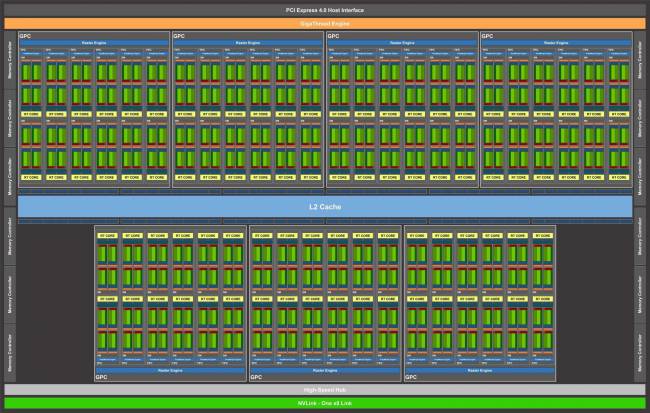Select Raster Engine bar in the top-right GPC

(556, 43)
